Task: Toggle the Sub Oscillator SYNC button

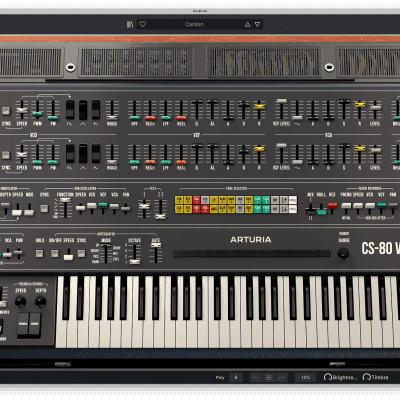Action: [x=44, y=208]
